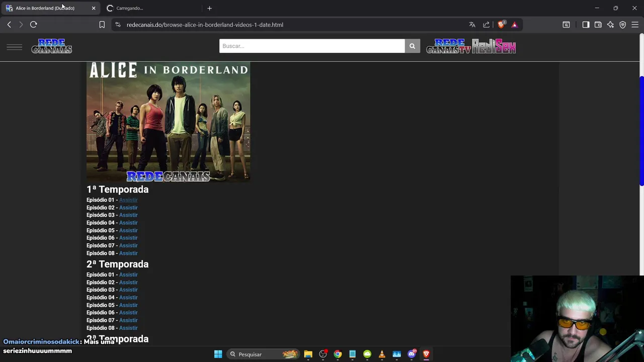The height and width of the screenshot is (362, 644).
Task: Go back with the browser back arrow
Action: (x=9, y=25)
